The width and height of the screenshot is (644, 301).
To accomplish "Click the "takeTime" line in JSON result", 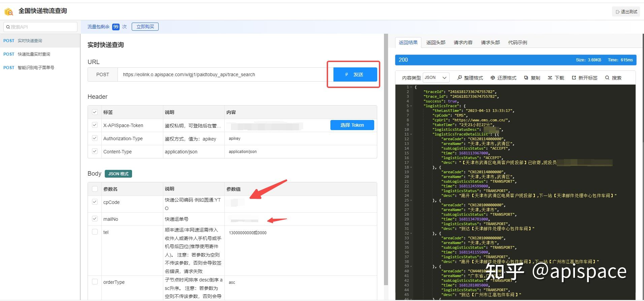I will [464, 125].
